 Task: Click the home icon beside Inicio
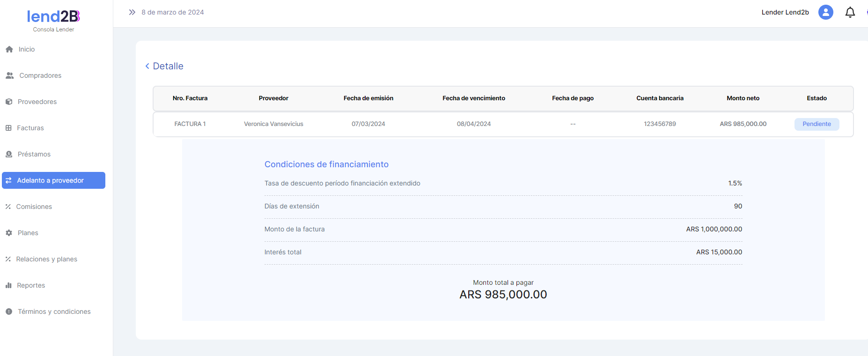pyautogui.click(x=9, y=49)
